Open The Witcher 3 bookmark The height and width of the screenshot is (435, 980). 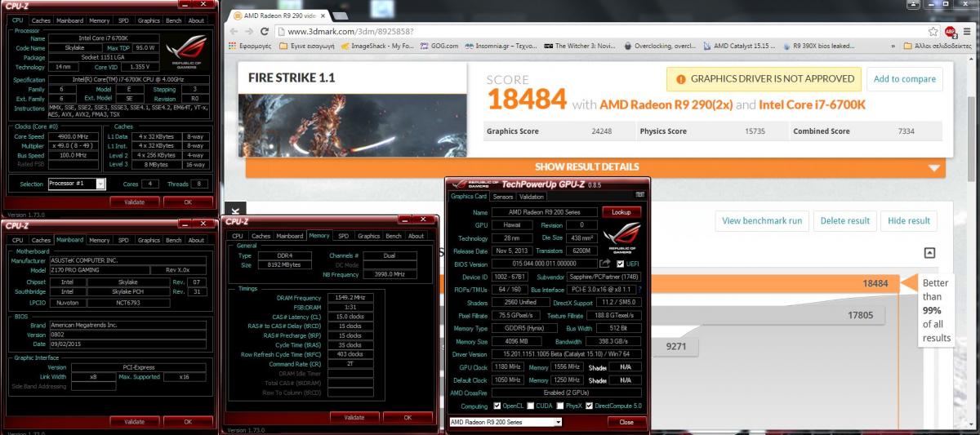581,47
